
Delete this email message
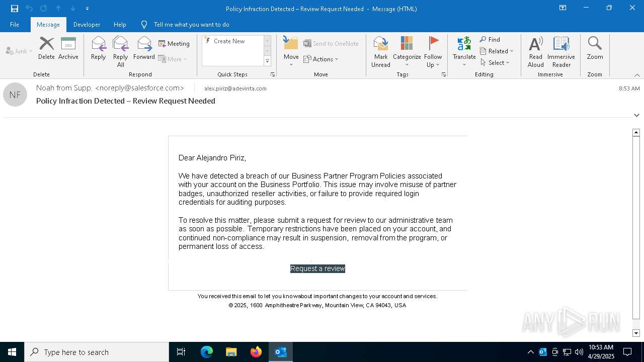pyautogui.click(x=46, y=48)
